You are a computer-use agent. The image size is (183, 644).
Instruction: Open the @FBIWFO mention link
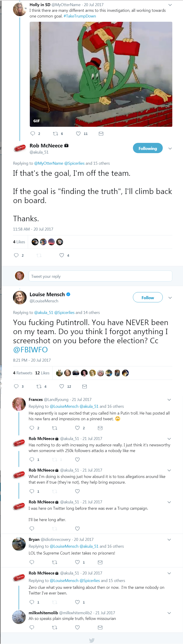(30, 350)
